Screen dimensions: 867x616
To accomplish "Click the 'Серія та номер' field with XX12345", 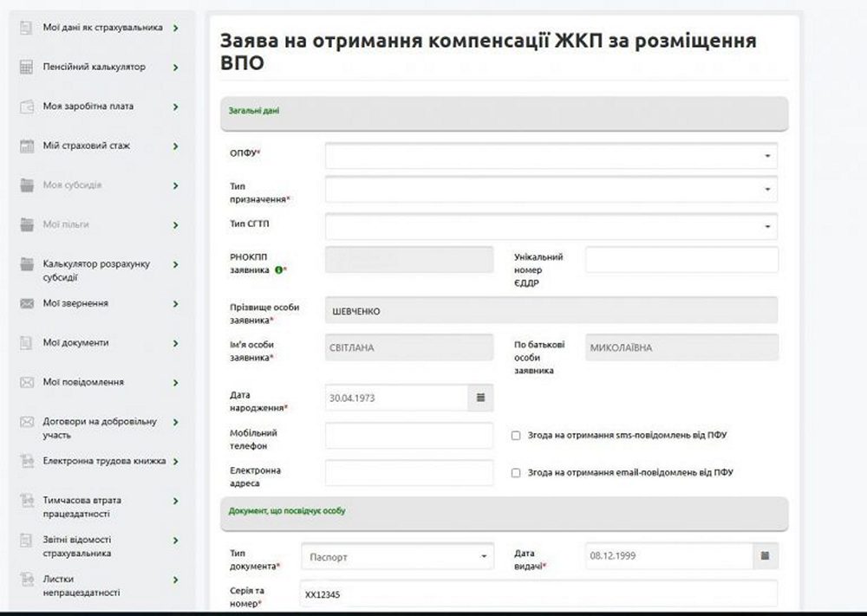I will [538, 593].
